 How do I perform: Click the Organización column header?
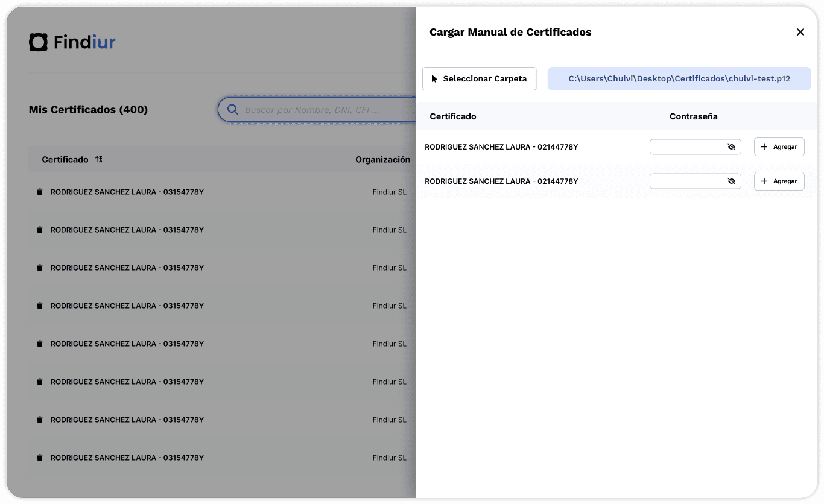(382, 159)
